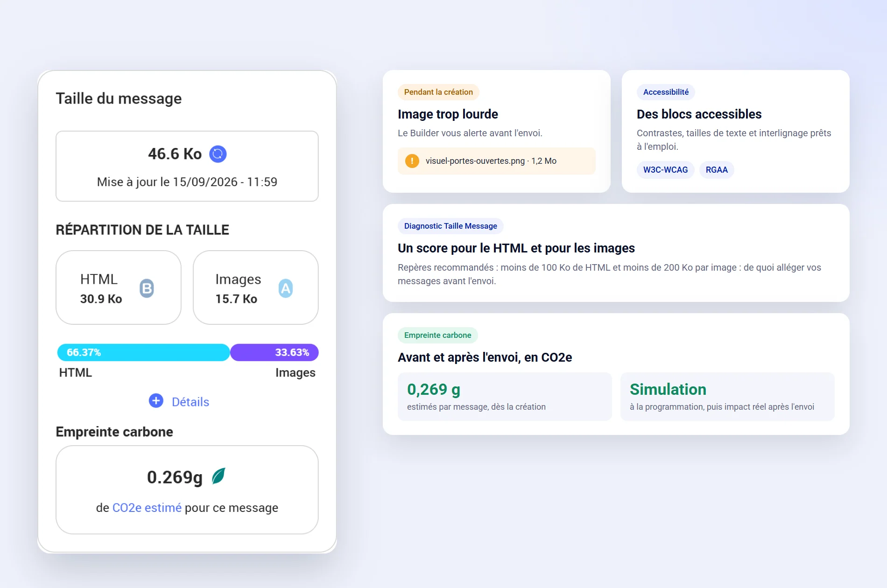Click the purple 33.63% Images bar segment
The height and width of the screenshot is (588, 887).
click(x=275, y=352)
